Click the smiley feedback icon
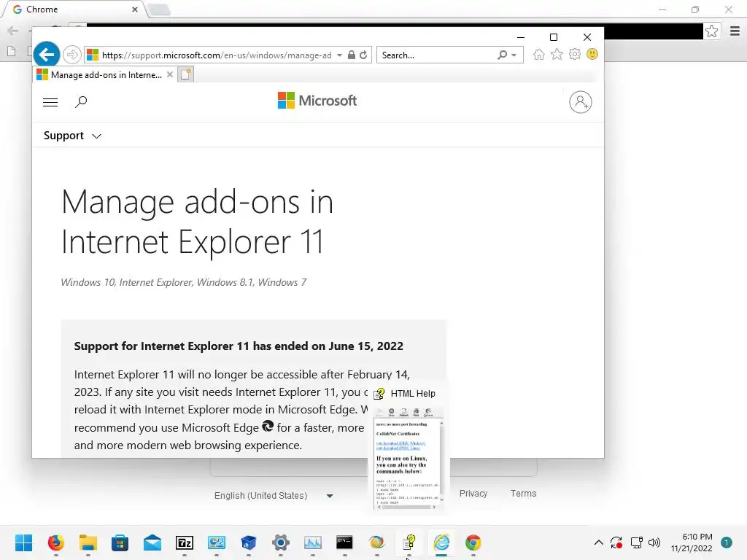Viewport: 747px width, 560px height. coord(592,54)
